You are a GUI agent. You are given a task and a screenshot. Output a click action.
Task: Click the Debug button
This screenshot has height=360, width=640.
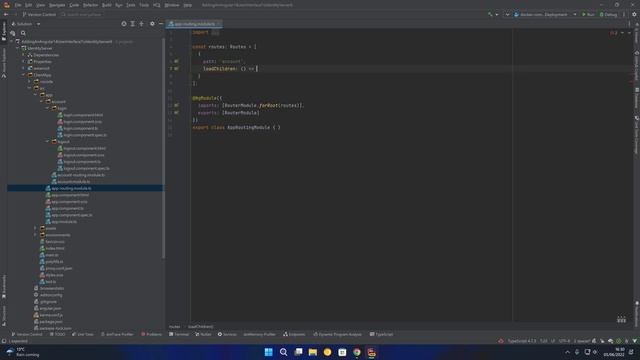608,15
